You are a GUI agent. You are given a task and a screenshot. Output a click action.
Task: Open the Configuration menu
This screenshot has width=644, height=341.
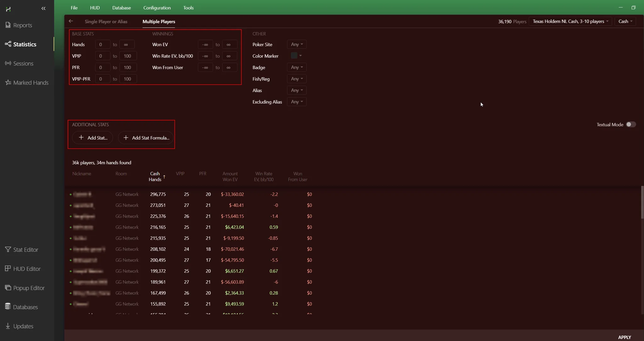(x=157, y=8)
